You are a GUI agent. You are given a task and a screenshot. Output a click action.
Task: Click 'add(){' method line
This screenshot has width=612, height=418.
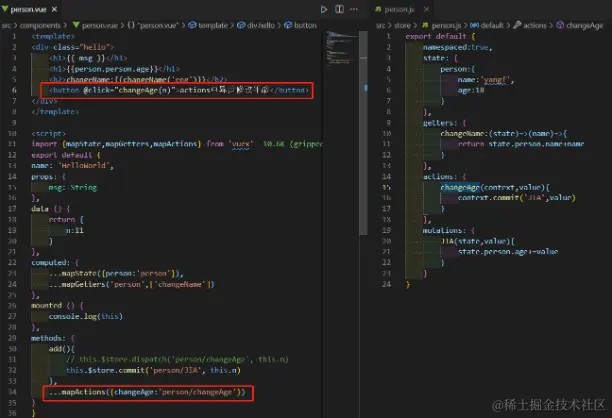tap(62, 349)
